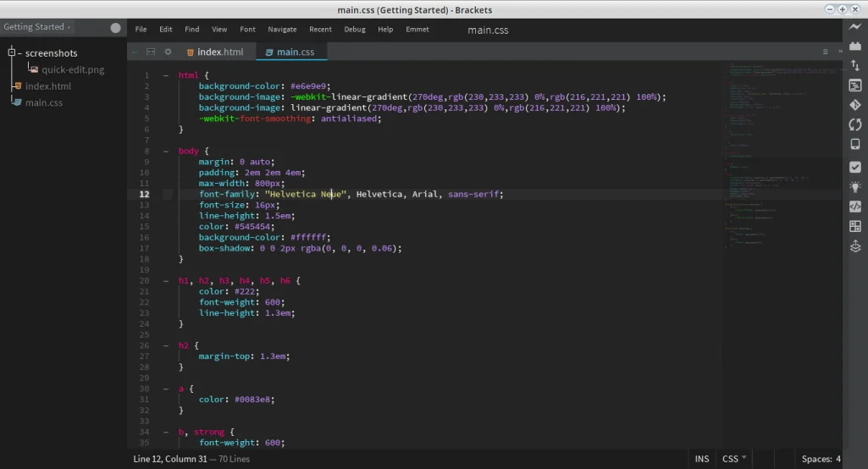Open the four-square grid icon
The height and width of the screenshot is (469, 868).
click(x=855, y=226)
